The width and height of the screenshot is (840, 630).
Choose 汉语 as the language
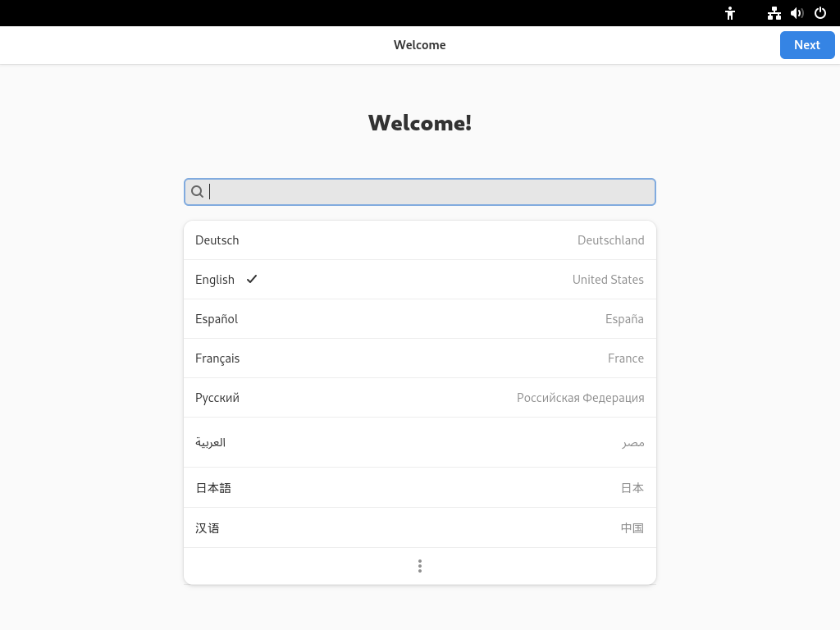click(x=420, y=527)
